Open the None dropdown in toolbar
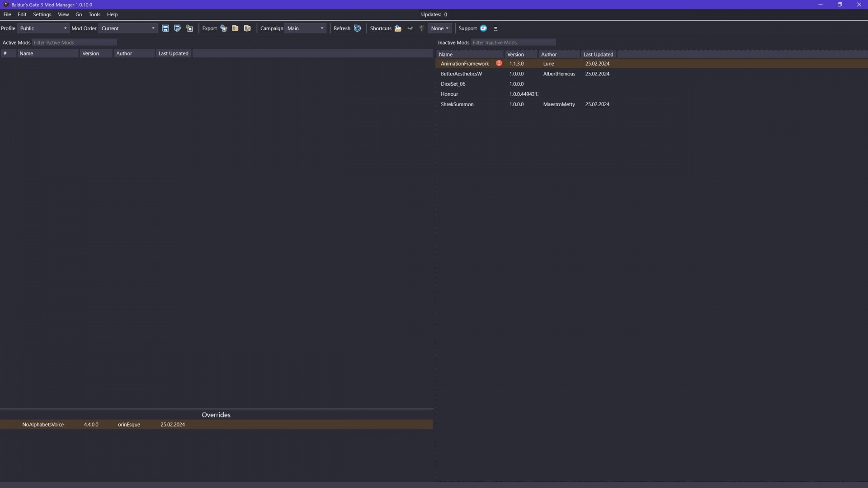The image size is (868, 488). 439,28
